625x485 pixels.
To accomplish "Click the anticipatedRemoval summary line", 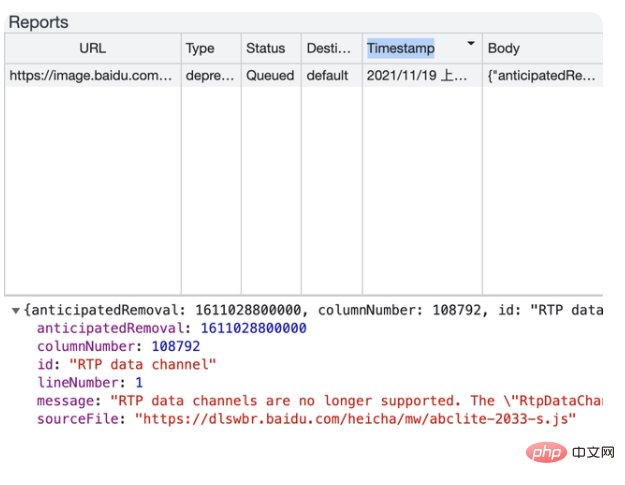I will click(313, 310).
